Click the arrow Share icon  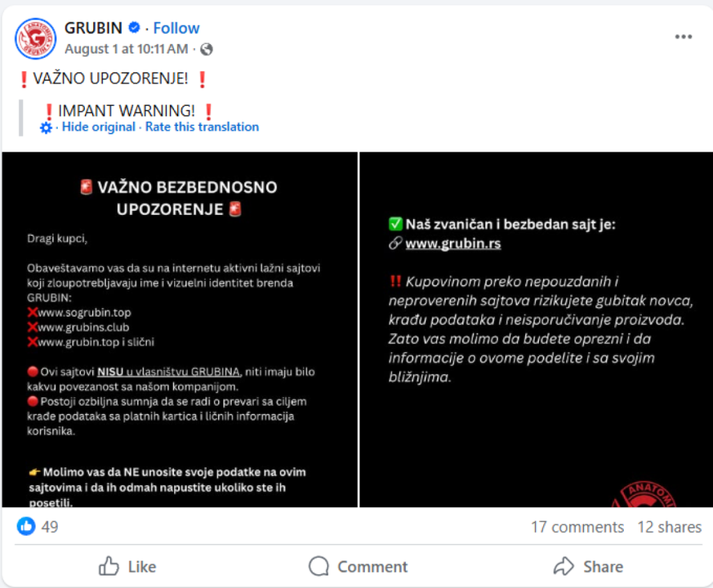tap(564, 566)
